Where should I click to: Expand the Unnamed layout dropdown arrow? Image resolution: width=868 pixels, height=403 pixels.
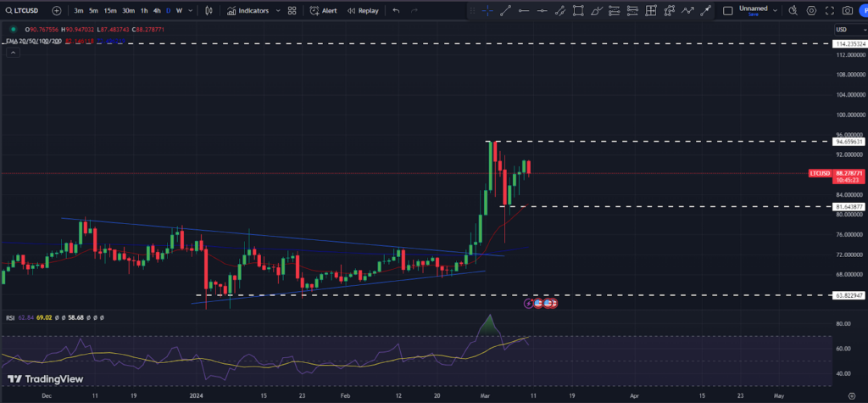tap(775, 10)
